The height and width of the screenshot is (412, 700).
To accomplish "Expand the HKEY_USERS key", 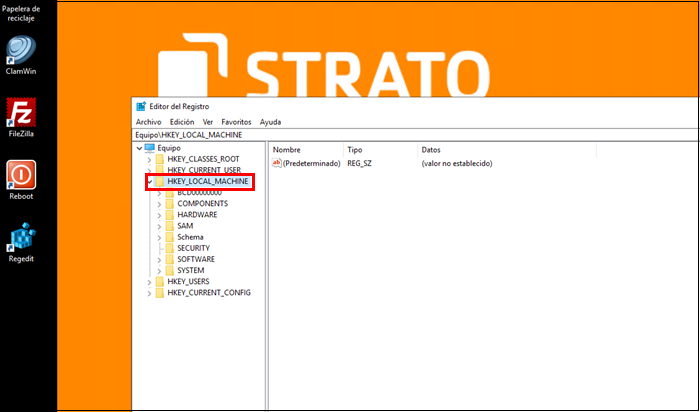I will pos(150,282).
